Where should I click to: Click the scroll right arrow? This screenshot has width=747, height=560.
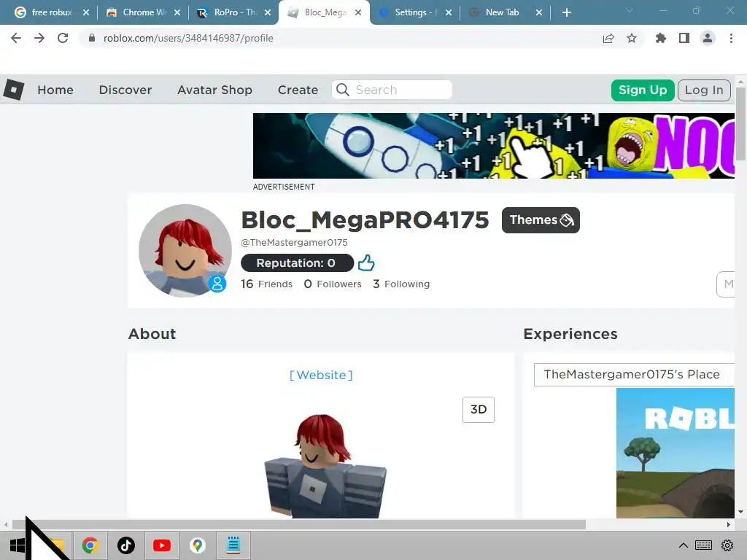pyautogui.click(x=729, y=525)
